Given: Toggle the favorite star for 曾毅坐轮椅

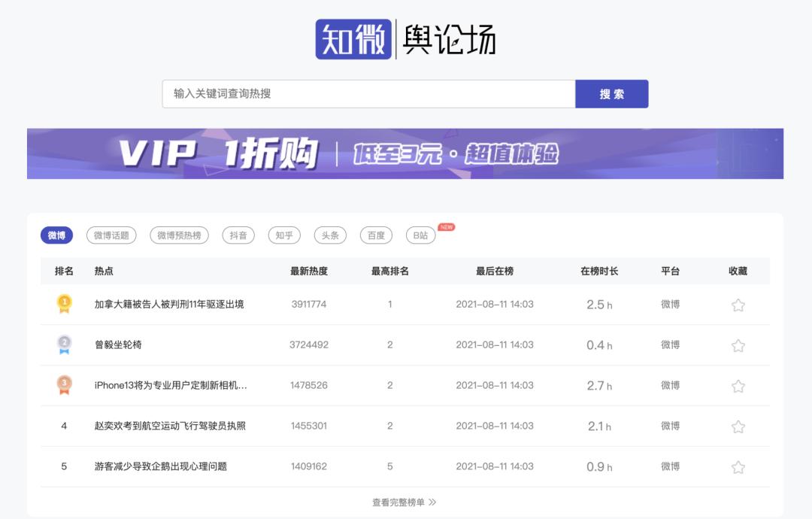Looking at the screenshot, I should [x=738, y=344].
